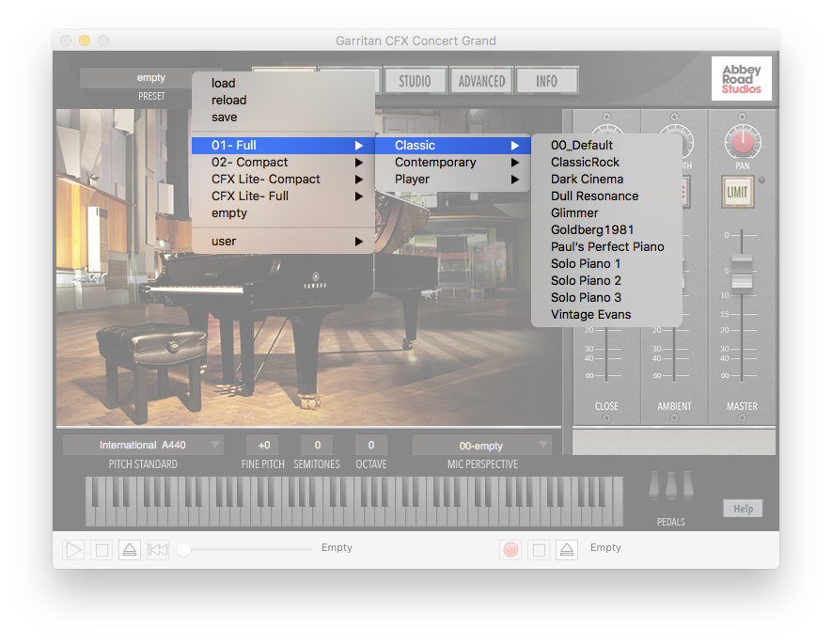Click the player's eject icon to load a file
Screen dimensions: 832x644
pyautogui.click(x=130, y=550)
